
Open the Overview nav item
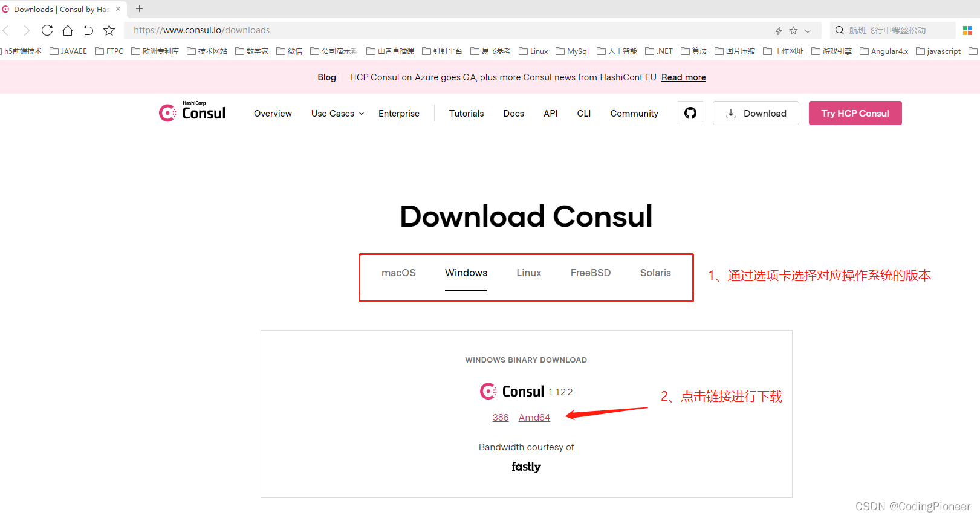coord(273,114)
